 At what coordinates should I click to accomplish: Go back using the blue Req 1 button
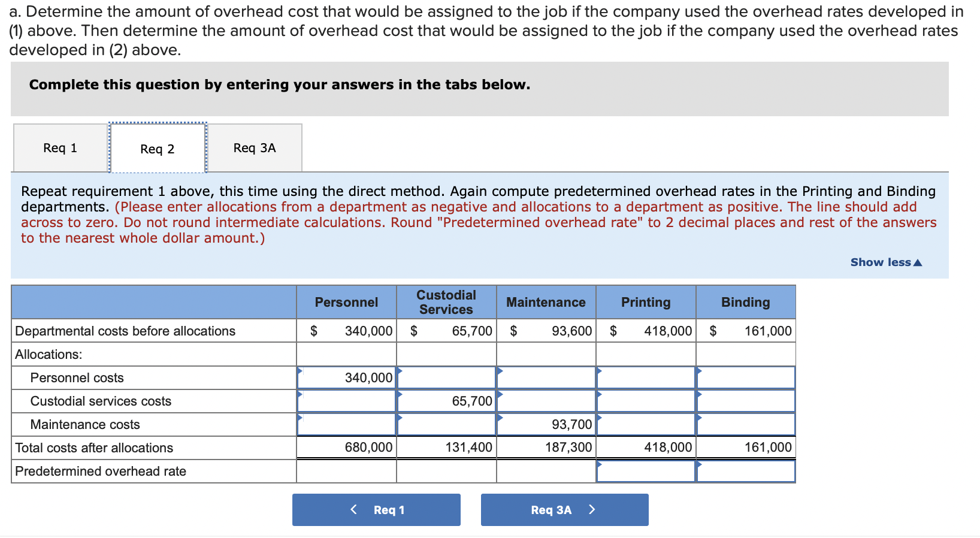point(376,510)
